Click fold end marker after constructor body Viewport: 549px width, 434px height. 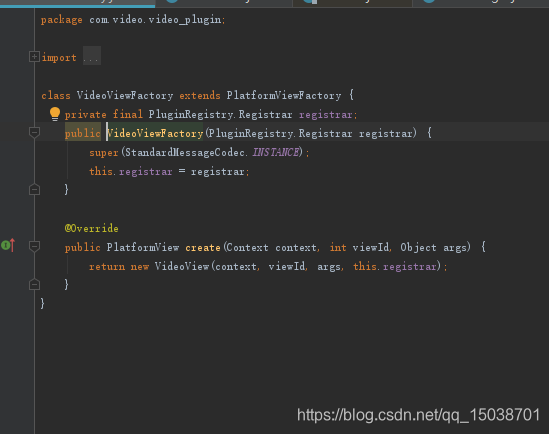click(34, 190)
